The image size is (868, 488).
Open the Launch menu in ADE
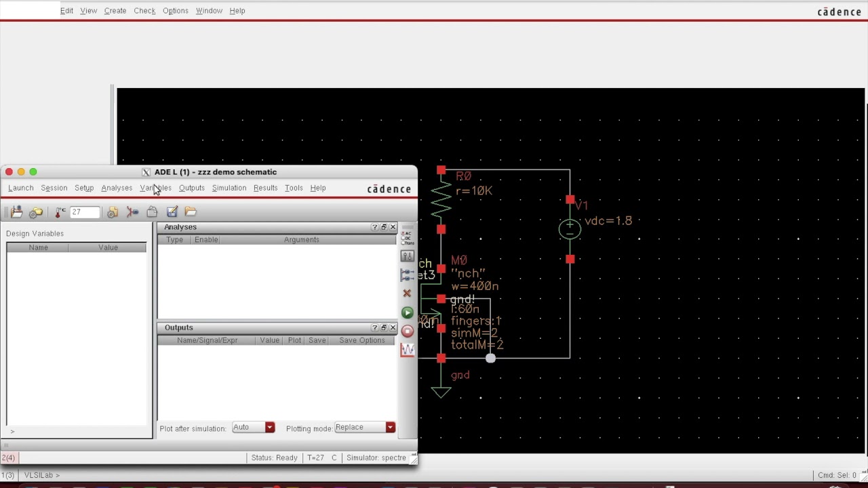[x=20, y=188]
